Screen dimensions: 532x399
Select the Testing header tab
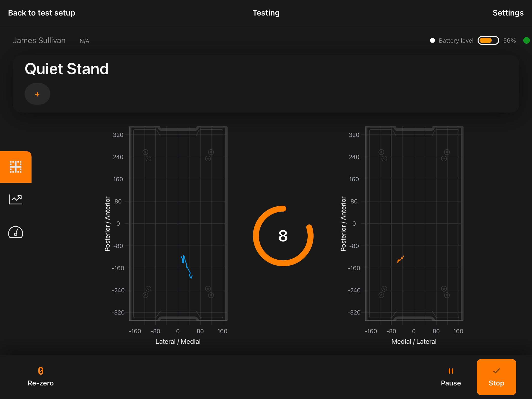coord(266,13)
